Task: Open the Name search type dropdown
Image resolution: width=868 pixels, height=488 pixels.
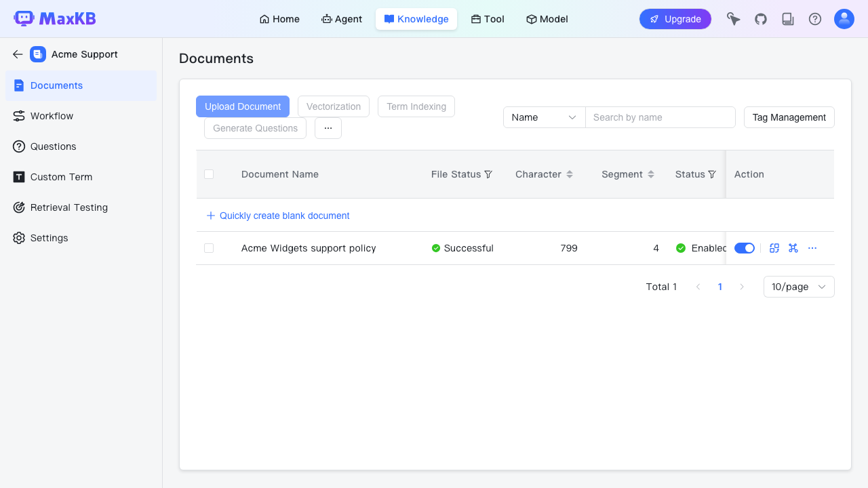Action: (x=544, y=117)
